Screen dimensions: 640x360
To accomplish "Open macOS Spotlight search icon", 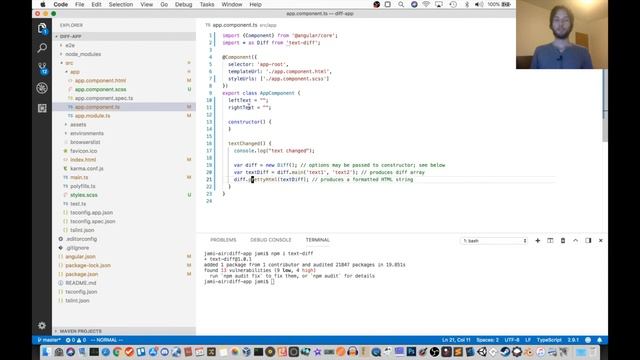I will [x=401, y=4].
